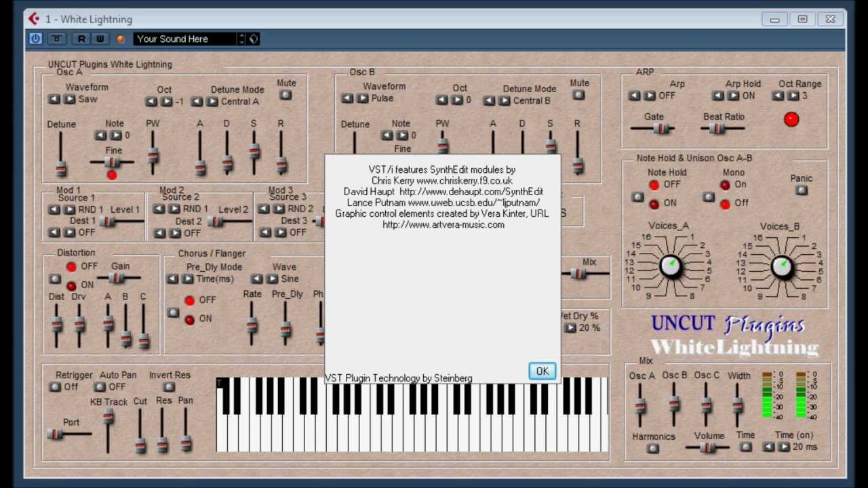
Task: Step Osc A Detune Mode forward
Action: pyautogui.click(x=212, y=102)
